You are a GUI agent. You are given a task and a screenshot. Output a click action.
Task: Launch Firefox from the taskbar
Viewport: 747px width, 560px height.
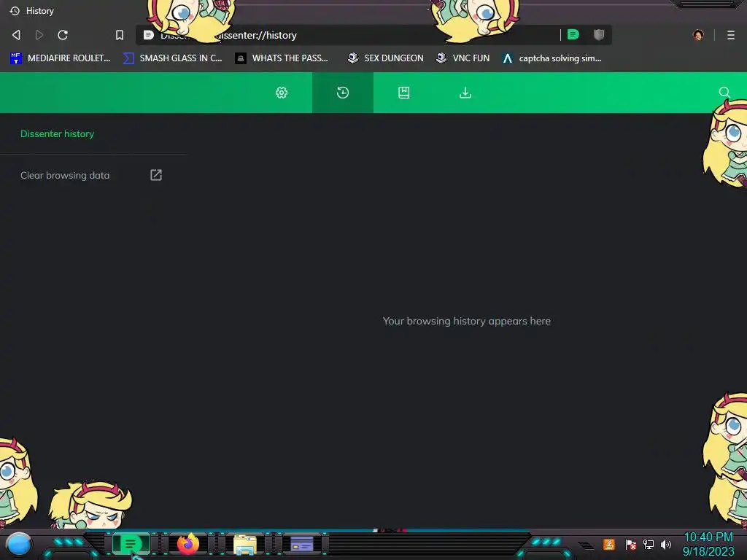[x=187, y=544]
